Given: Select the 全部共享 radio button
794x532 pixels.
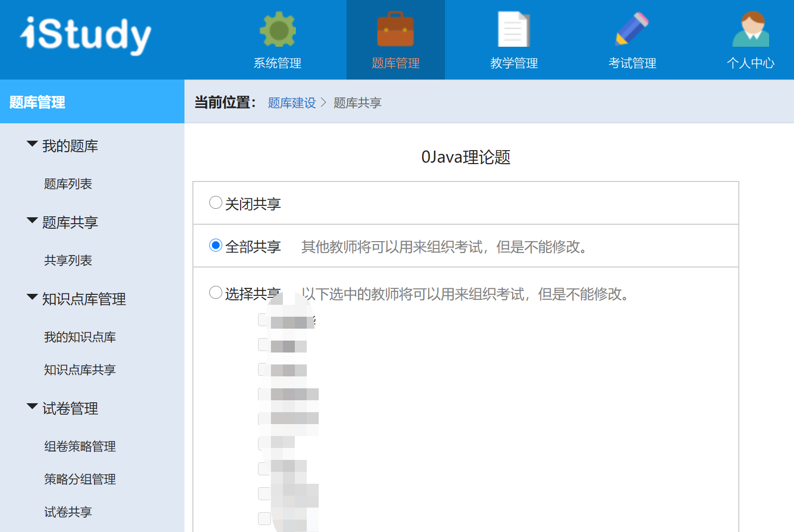Looking at the screenshot, I should (216, 246).
